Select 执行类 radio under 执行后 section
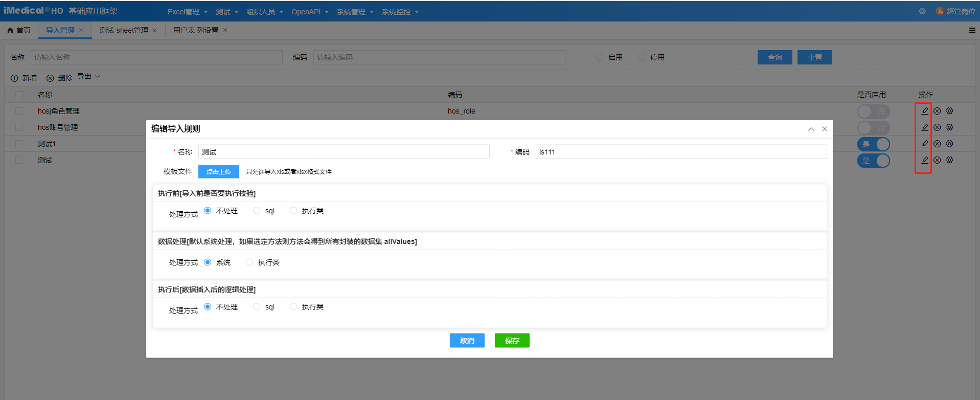The height and width of the screenshot is (400, 980). (293, 307)
